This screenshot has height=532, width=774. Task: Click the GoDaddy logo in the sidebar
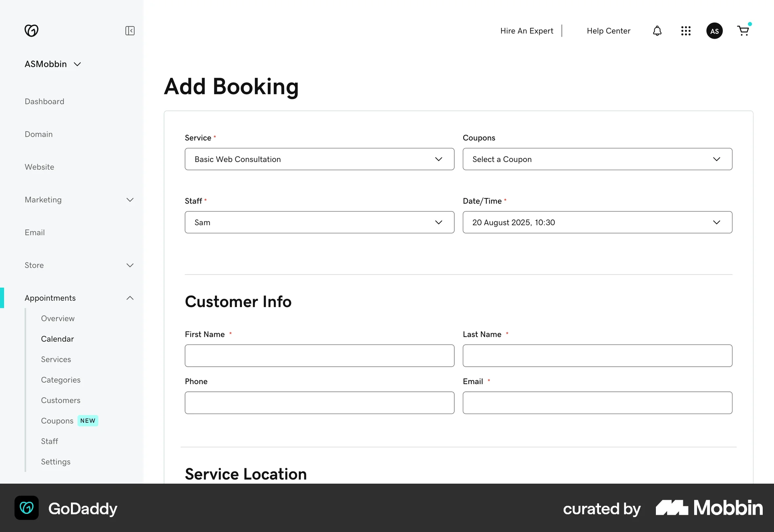[32, 30]
